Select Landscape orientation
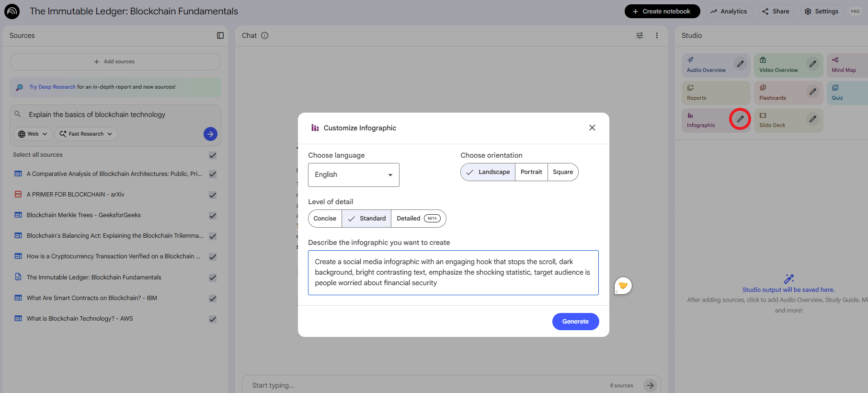Viewport: 868px width, 393px height. (488, 172)
